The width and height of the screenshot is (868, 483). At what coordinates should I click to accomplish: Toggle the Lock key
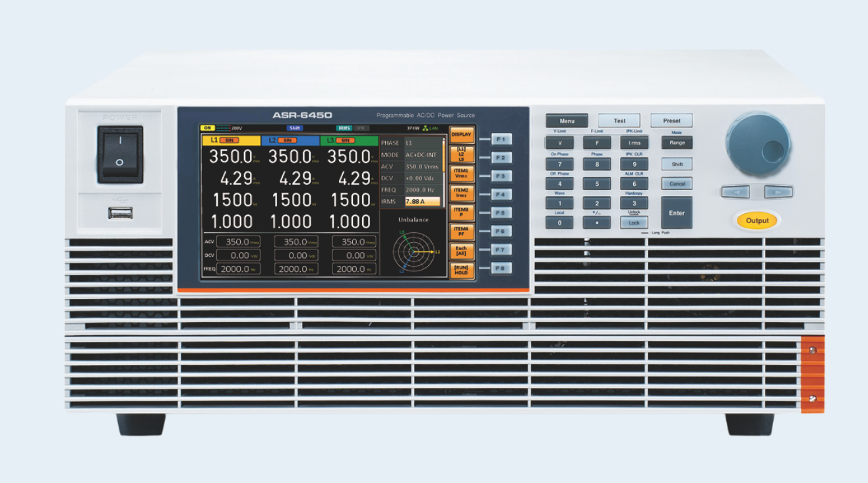click(634, 223)
